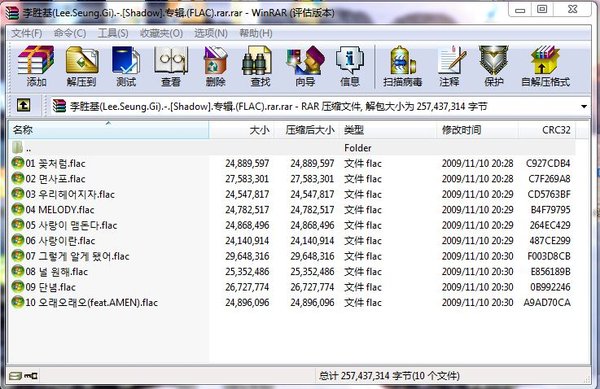The width and height of the screenshot is (600, 389).
Task: Click the icon of 09 단념.flac
Action: pos(18,286)
